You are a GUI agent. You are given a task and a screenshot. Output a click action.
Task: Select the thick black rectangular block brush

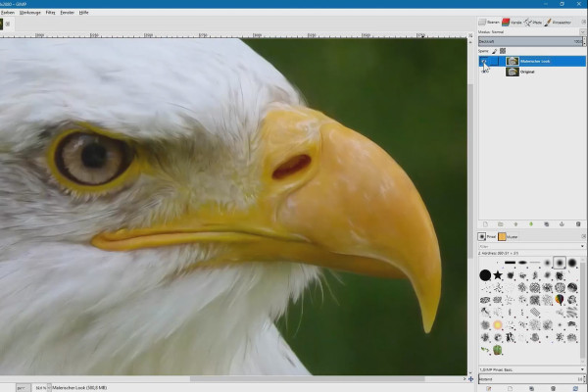[510, 263]
